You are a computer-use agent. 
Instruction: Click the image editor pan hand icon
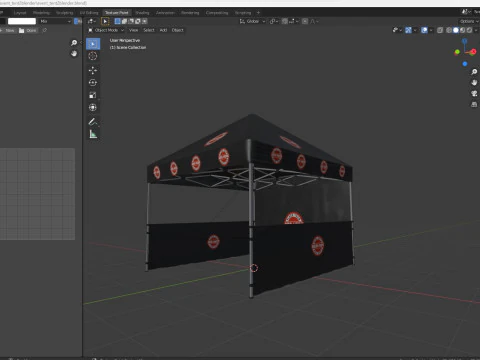pyautogui.click(x=74, y=53)
